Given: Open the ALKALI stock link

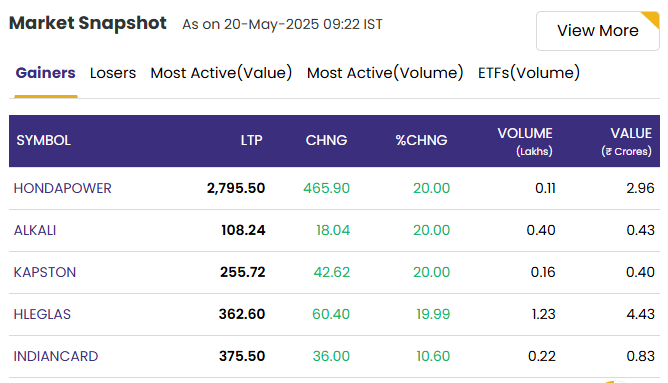Looking at the screenshot, I should pos(35,230).
